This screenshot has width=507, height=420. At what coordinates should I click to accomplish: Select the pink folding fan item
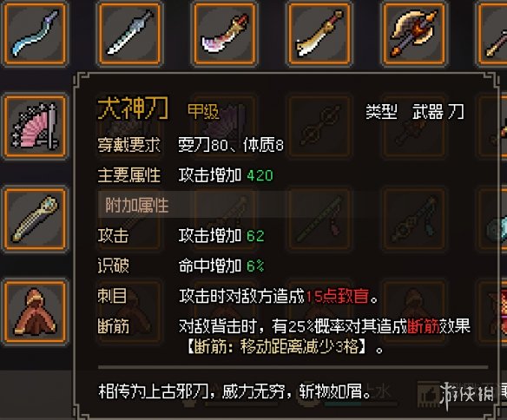click(35, 126)
